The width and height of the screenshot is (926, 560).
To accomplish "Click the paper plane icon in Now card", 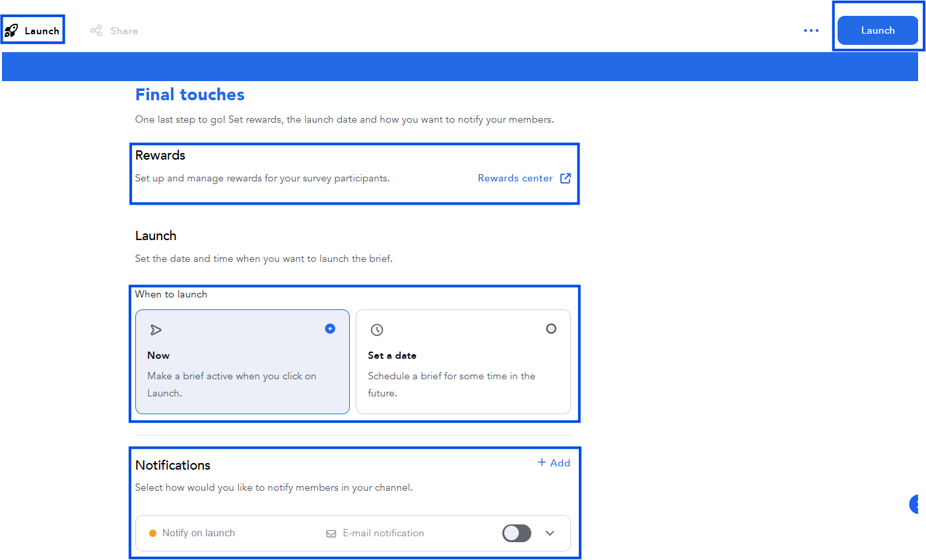I will (156, 330).
